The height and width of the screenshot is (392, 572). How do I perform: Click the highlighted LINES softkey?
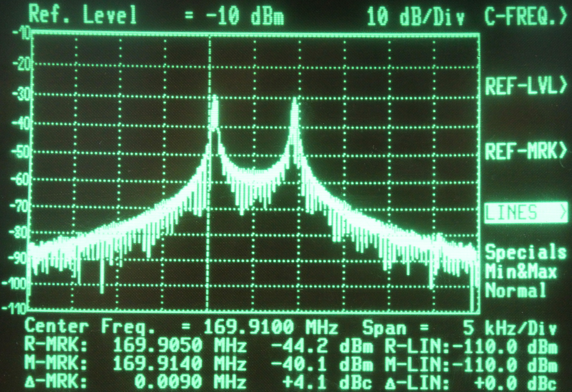(526, 212)
